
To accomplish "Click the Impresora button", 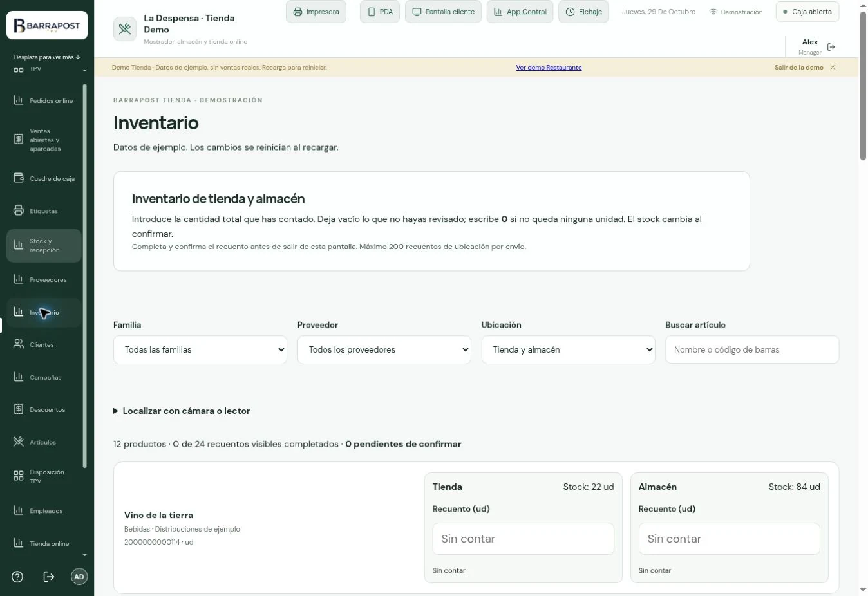I will [316, 12].
